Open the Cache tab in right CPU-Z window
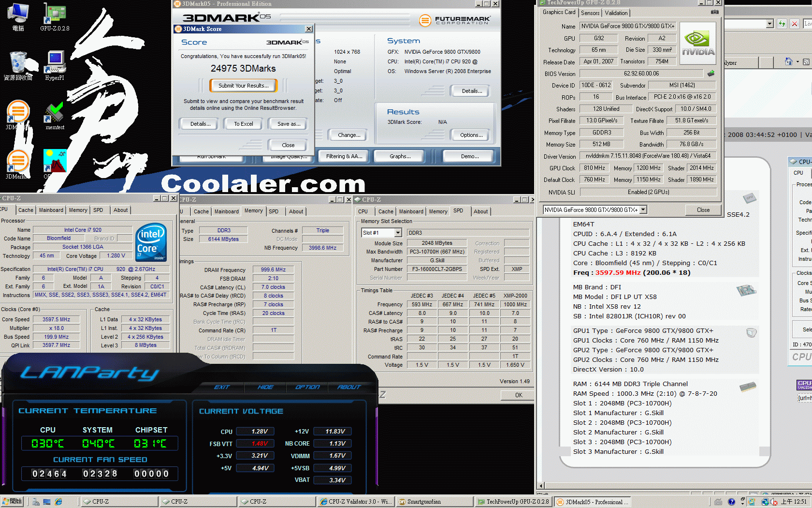The image size is (812, 508). click(386, 211)
